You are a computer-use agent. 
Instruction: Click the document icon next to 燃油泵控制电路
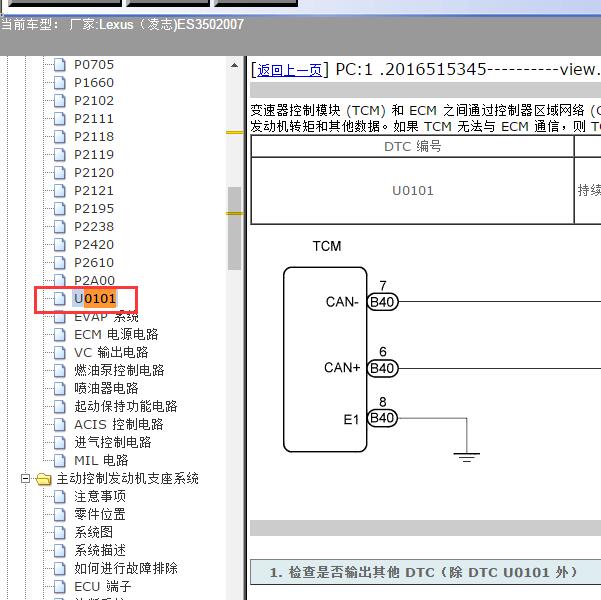click(59, 371)
